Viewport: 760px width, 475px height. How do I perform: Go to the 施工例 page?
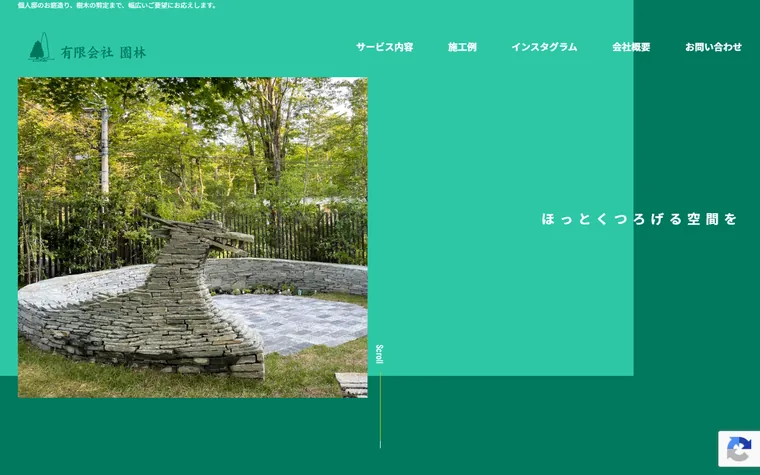click(462, 47)
